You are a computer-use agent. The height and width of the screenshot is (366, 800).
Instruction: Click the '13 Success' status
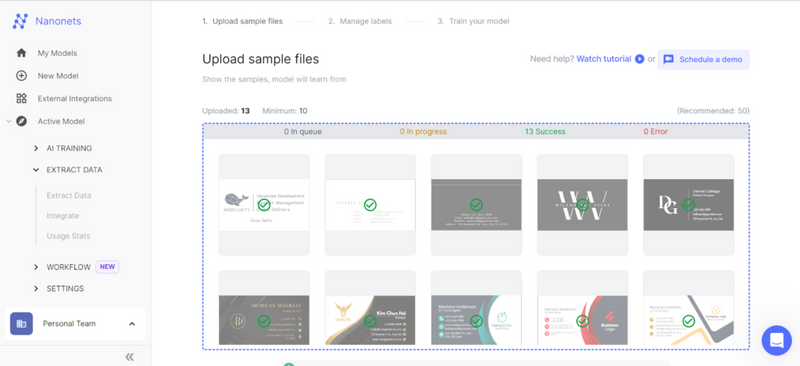click(545, 132)
